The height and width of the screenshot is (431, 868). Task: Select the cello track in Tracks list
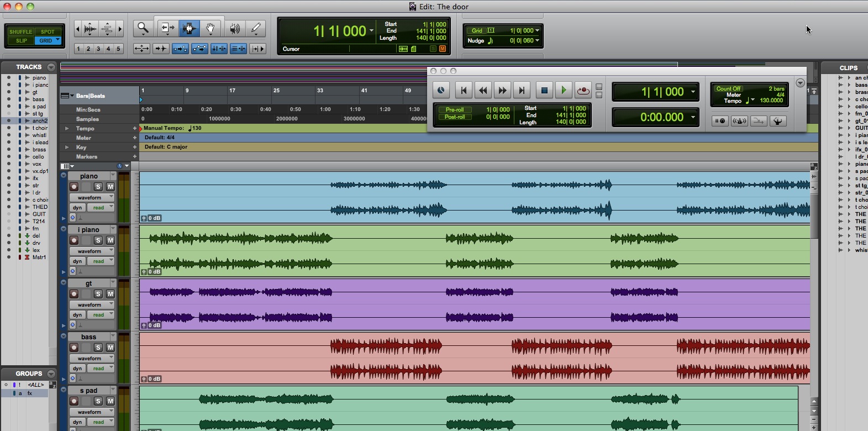click(x=38, y=157)
